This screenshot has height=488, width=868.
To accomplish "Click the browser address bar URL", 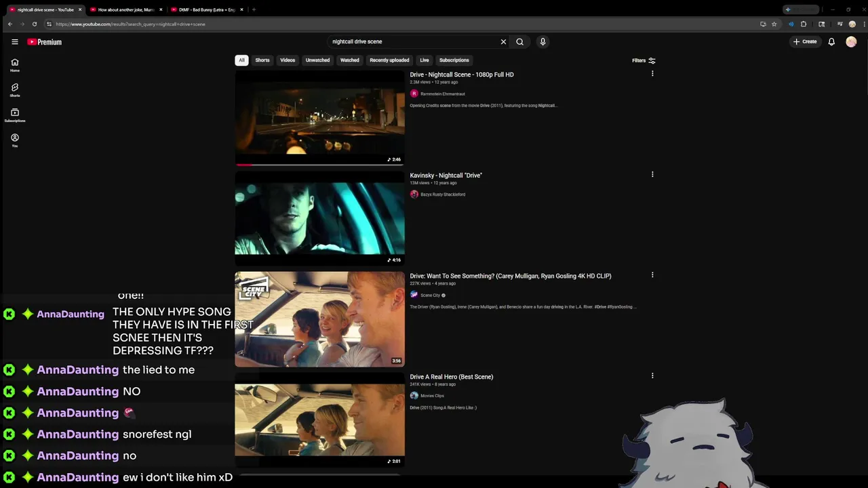I will (x=130, y=24).
